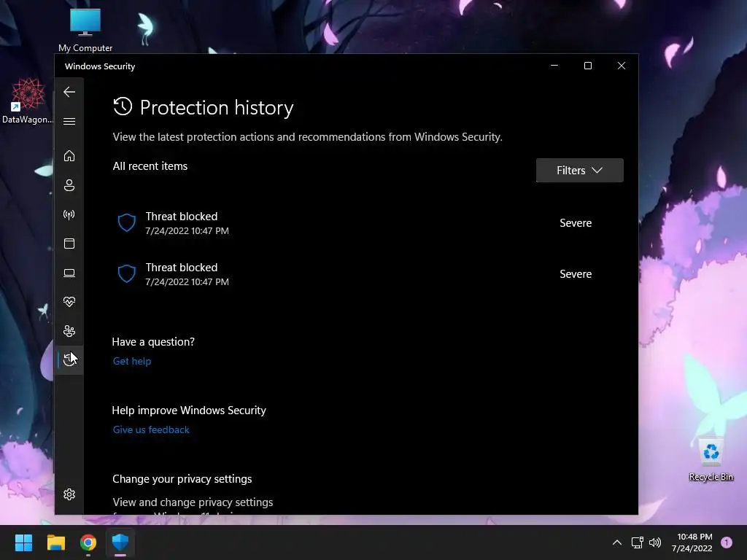Screen dimensions: 747x560
Task: Click the Protection history clock icon
Action: [x=123, y=106]
